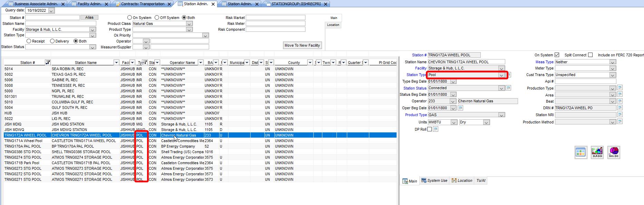Open the Query date dropdown

coord(51,11)
